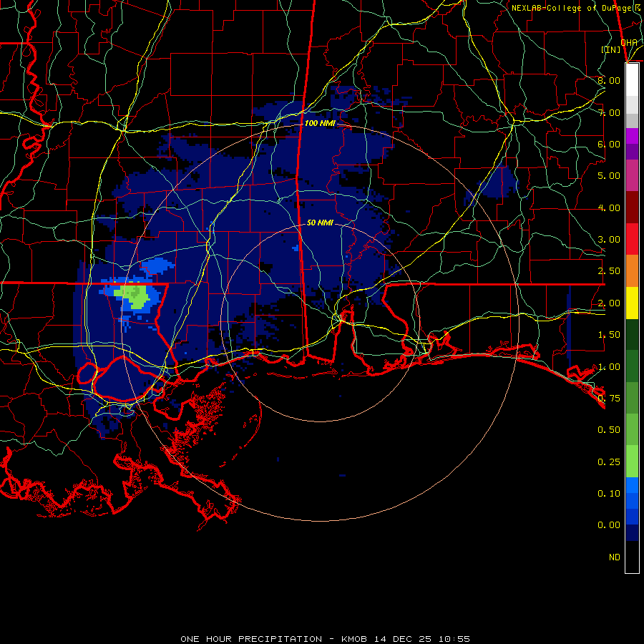Click the 0.10 legend value
This screenshot has width=644, height=644.
(x=609, y=494)
